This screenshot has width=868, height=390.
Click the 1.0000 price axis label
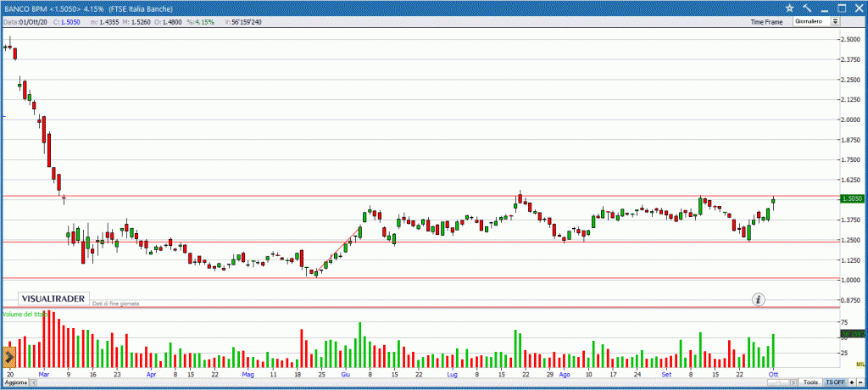coord(850,280)
